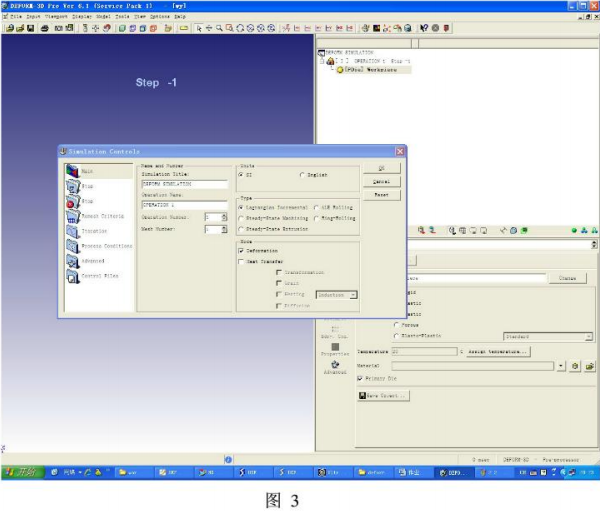This screenshot has height=511, width=600.
Task: Click the Reset button in the dialog
Action: [382, 195]
